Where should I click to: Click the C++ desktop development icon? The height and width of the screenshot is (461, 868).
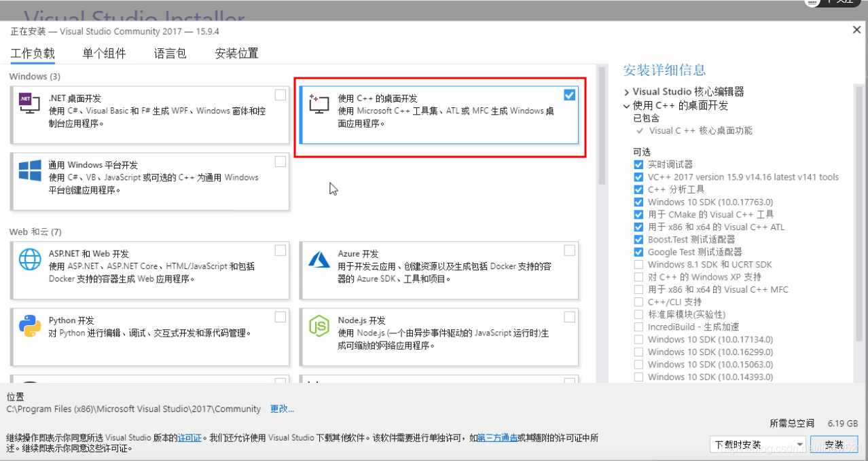click(319, 105)
